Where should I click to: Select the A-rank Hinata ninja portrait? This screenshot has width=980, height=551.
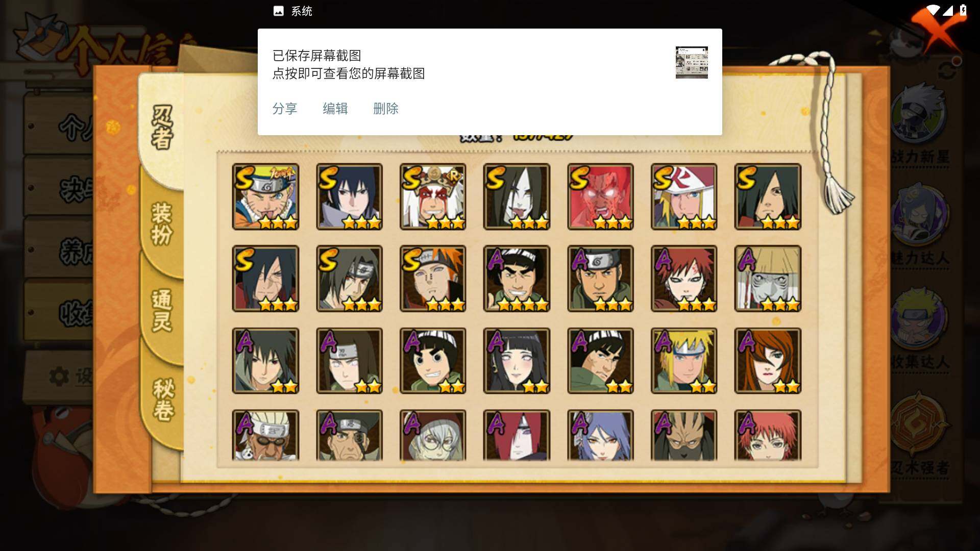tap(517, 361)
